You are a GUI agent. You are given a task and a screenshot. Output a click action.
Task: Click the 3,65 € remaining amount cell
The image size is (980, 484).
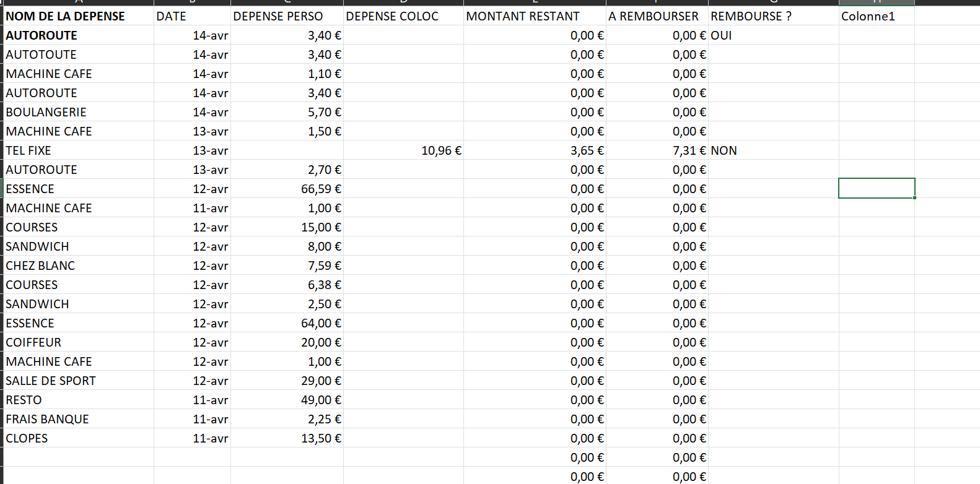[x=535, y=150]
